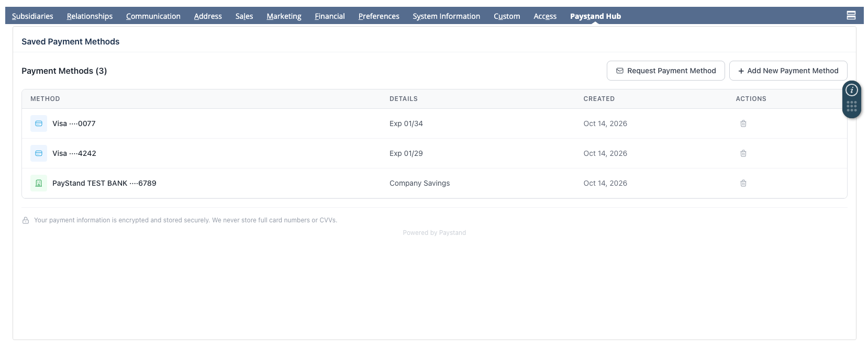
Task: Open the Marketing tab
Action: [x=284, y=16]
